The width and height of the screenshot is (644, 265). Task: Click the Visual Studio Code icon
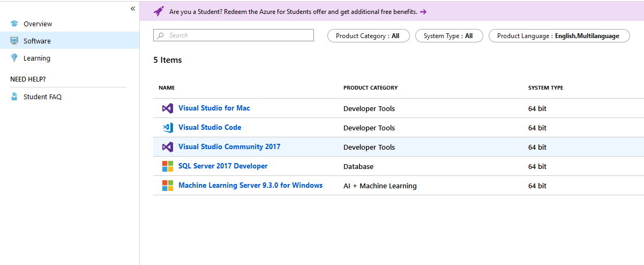click(168, 128)
